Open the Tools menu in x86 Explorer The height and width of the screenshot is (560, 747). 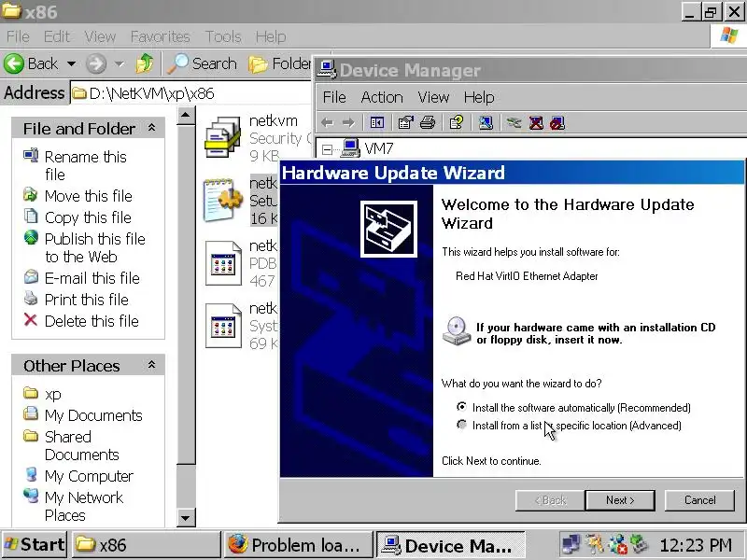223,36
